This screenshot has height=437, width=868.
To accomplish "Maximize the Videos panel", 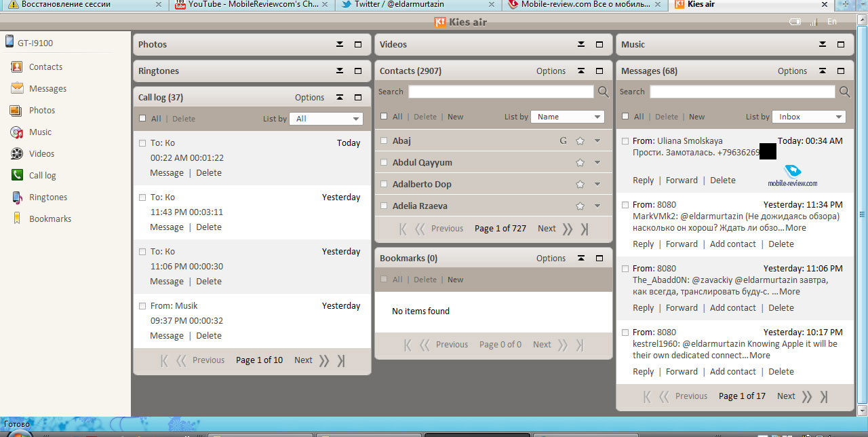I will coord(599,44).
